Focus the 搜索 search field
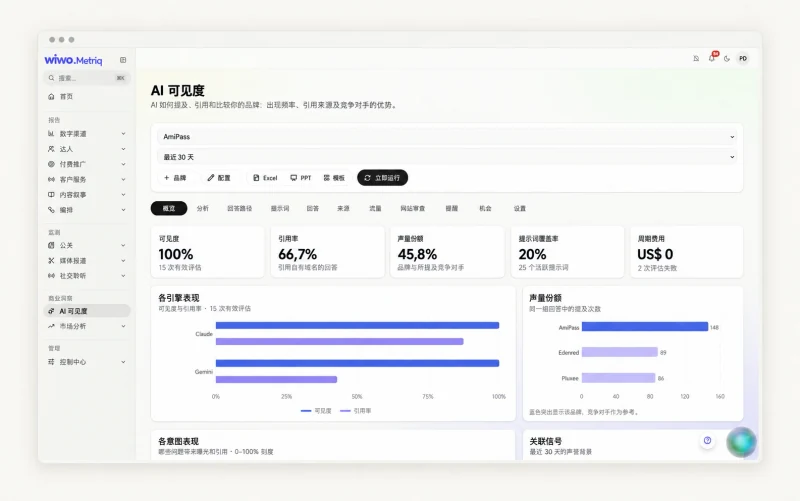The width and height of the screenshot is (800, 501). tap(87, 78)
